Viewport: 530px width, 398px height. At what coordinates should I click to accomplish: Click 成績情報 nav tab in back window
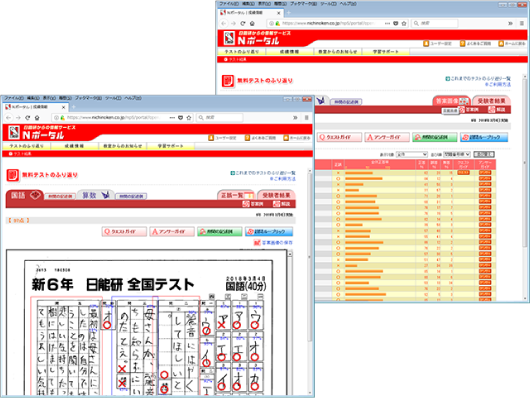(289, 52)
